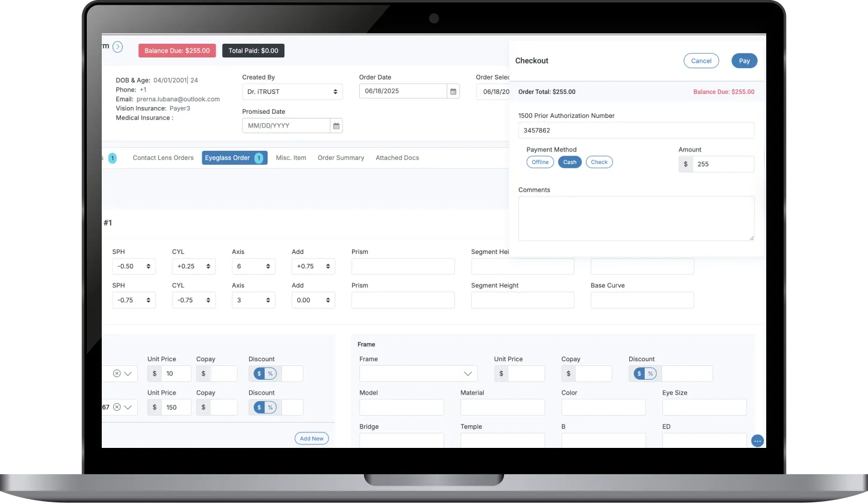Image resolution: width=868 pixels, height=503 pixels.
Task: Choose Check payment method
Action: [599, 162]
